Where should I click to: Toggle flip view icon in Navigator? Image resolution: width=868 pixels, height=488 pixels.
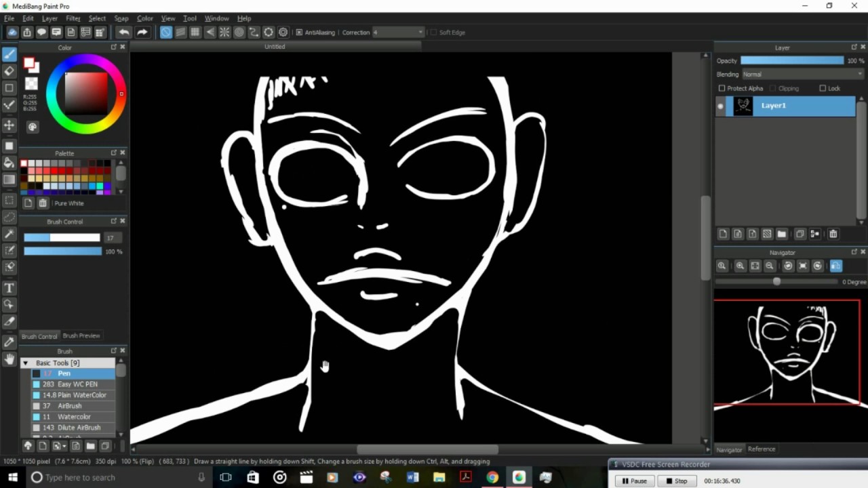[x=835, y=266]
